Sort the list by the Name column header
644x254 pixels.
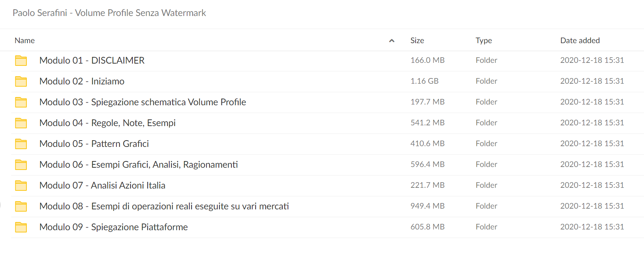(25, 41)
